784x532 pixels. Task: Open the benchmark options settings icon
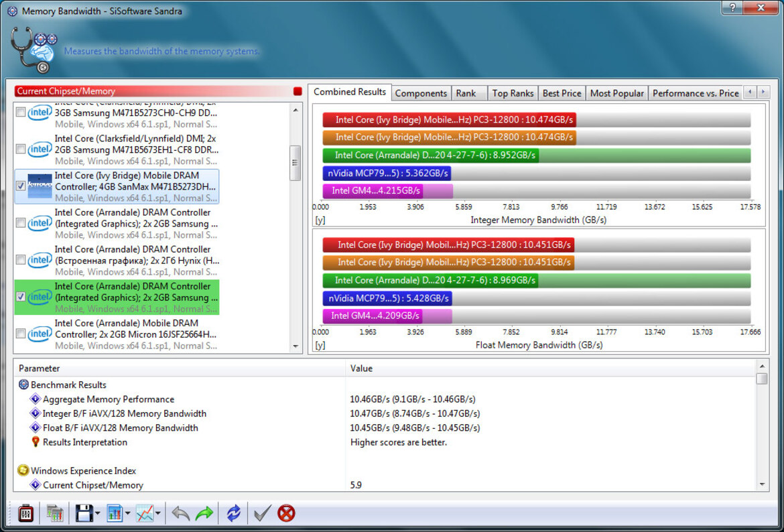coord(25,513)
